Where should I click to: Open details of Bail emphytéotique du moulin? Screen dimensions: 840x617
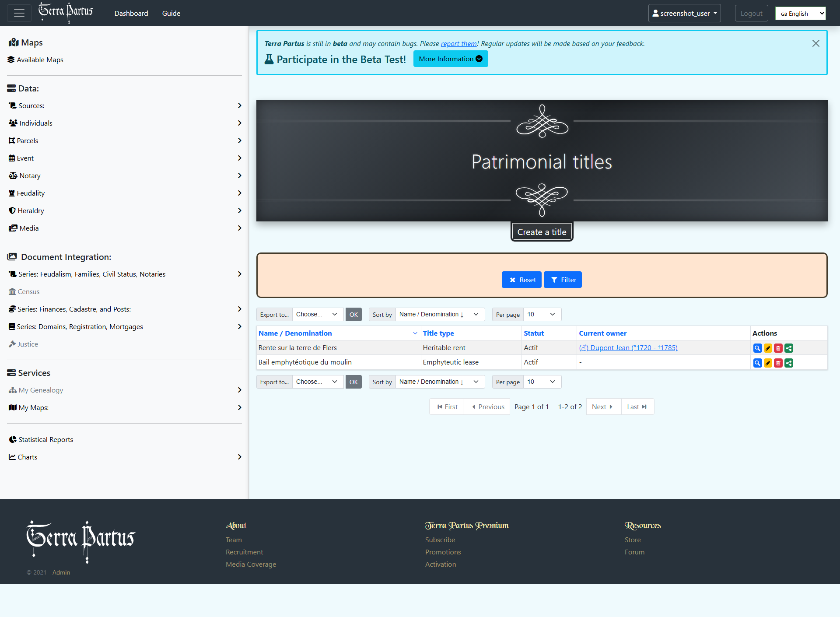(757, 363)
